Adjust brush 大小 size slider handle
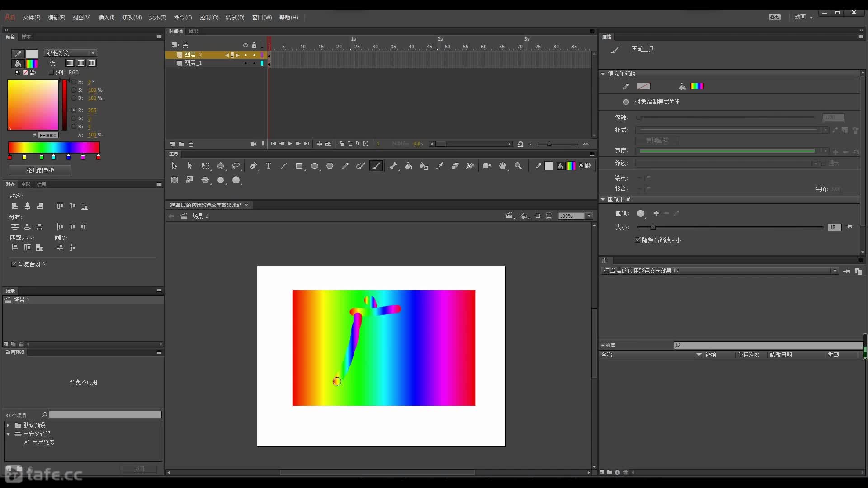This screenshot has height=488, width=868. [x=653, y=227]
